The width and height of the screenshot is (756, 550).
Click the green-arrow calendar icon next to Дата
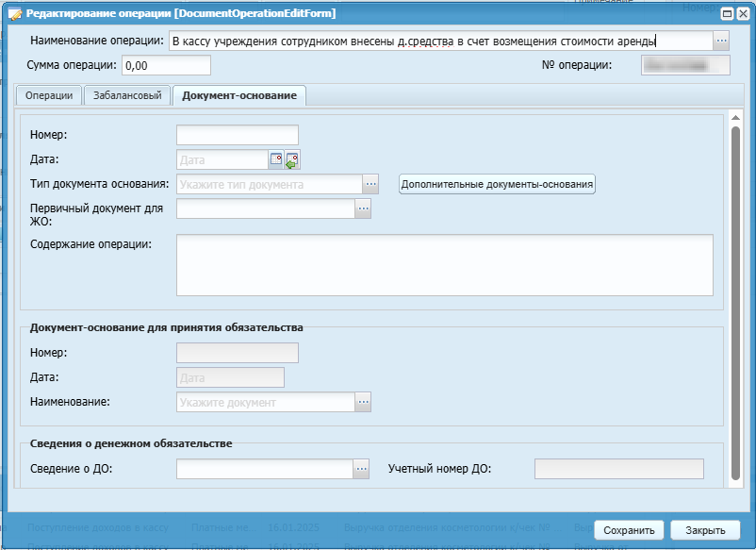[292, 160]
